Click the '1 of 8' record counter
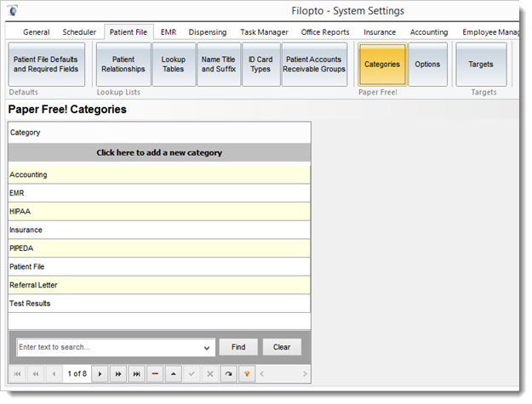Viewport: 532px width, 404px height. (x=77, y=374)
